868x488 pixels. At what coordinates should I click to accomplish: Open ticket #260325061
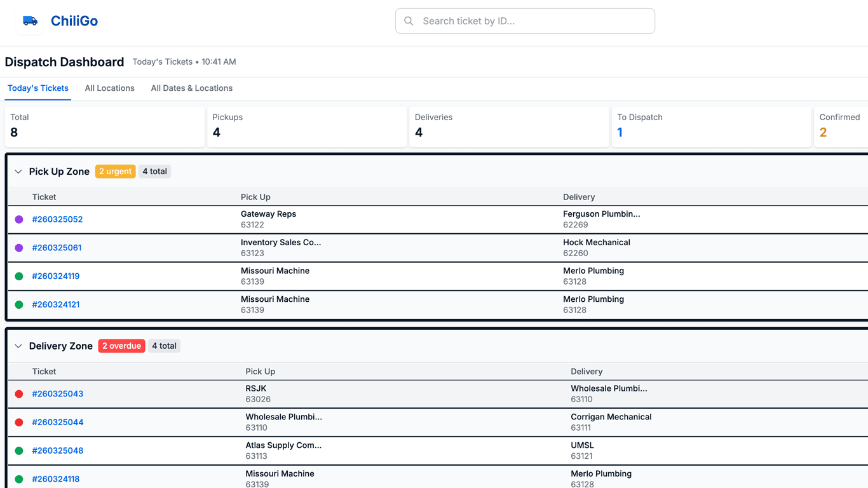[x=57, y=248]
